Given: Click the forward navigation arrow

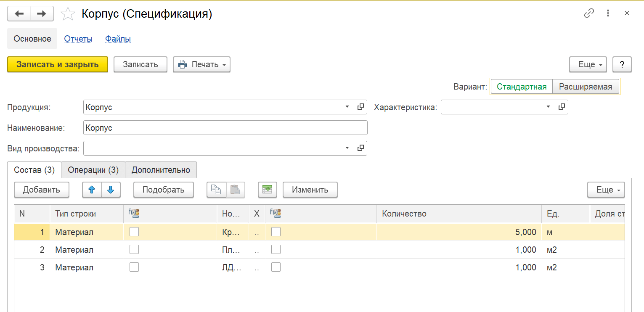Looking at the screenshot, I should pos(42,14).
